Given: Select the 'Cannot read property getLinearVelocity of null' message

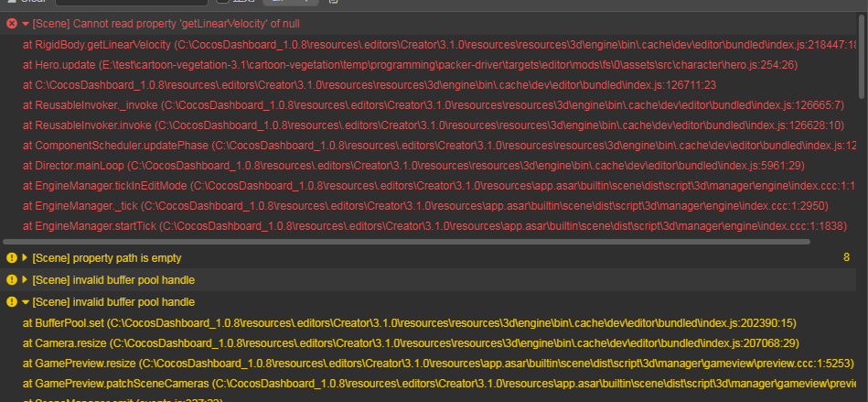Looking at the screenshot, I should tap(166, 24).
